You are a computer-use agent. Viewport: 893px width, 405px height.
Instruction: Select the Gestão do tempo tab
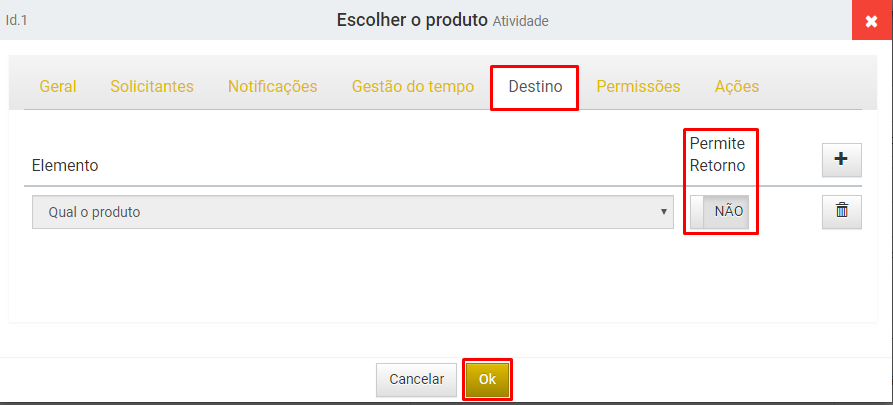click(x=413, y=87)
